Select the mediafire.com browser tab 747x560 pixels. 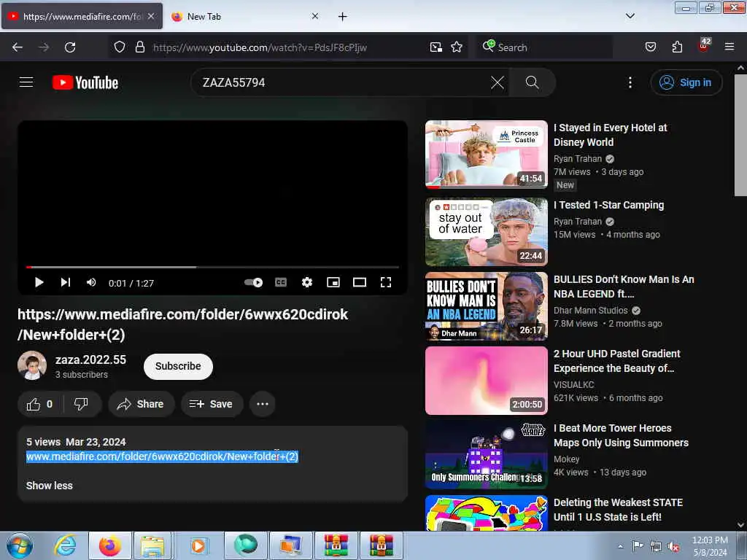81,16
